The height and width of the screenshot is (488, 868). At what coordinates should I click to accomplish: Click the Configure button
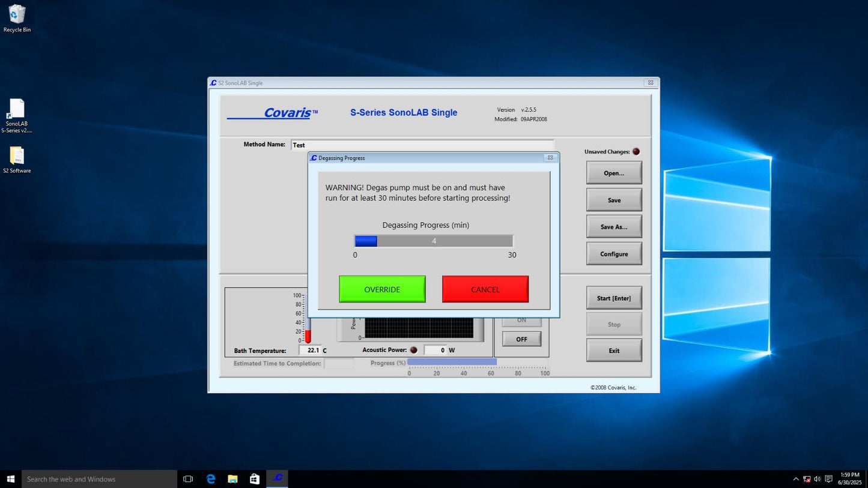[x=614, y=254]
